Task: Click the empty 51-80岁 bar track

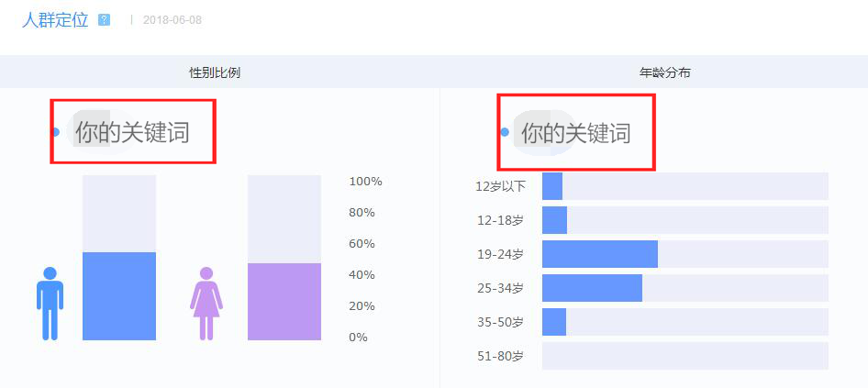Action: click(x=684, y=356)
